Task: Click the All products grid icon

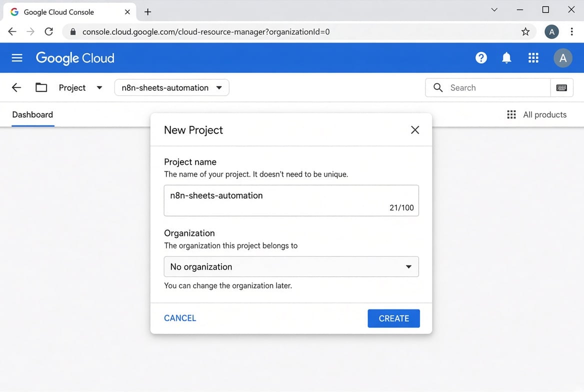Action: click(511, 114)
